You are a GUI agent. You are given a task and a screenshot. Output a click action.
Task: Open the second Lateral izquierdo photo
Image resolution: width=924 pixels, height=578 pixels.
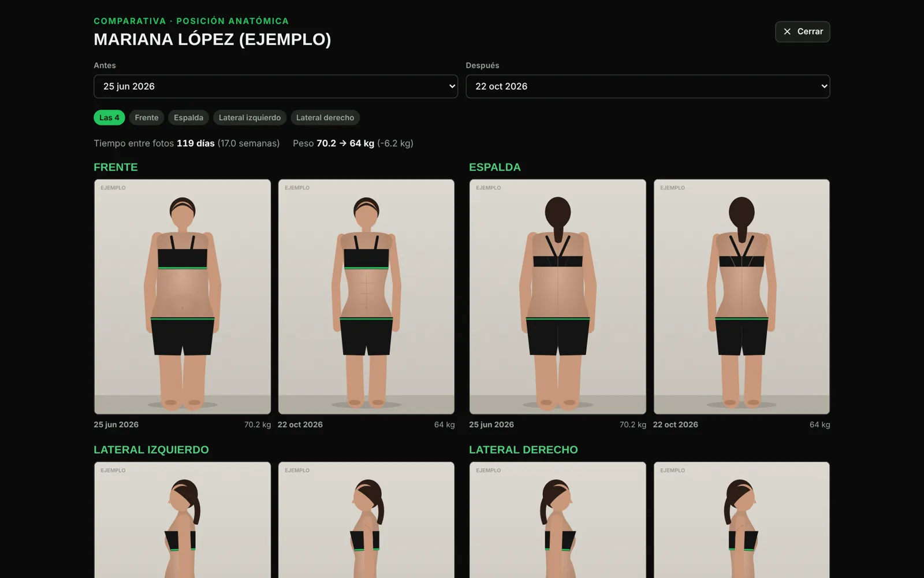[366, 520]
